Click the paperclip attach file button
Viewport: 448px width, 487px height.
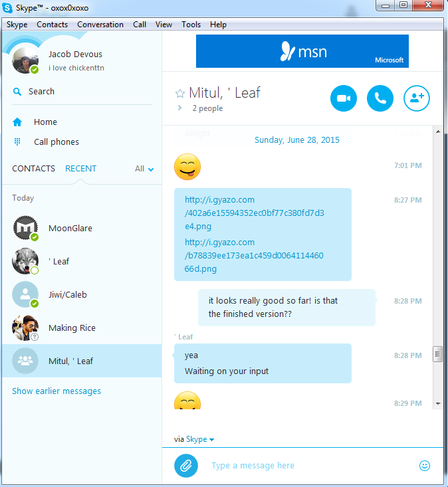(x=186, y=466)
